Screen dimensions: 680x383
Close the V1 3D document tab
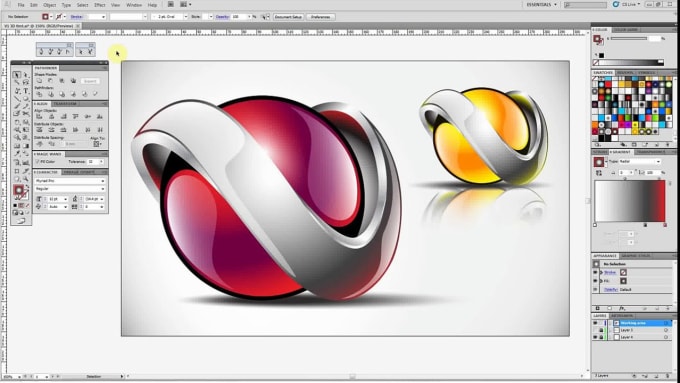point(78,26)
